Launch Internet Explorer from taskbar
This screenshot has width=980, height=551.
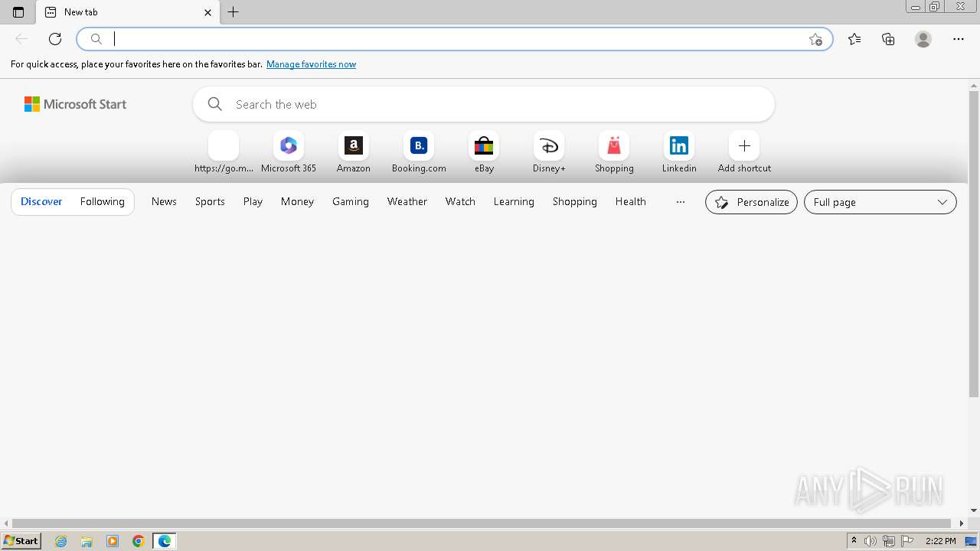click(x=61, y=541)
